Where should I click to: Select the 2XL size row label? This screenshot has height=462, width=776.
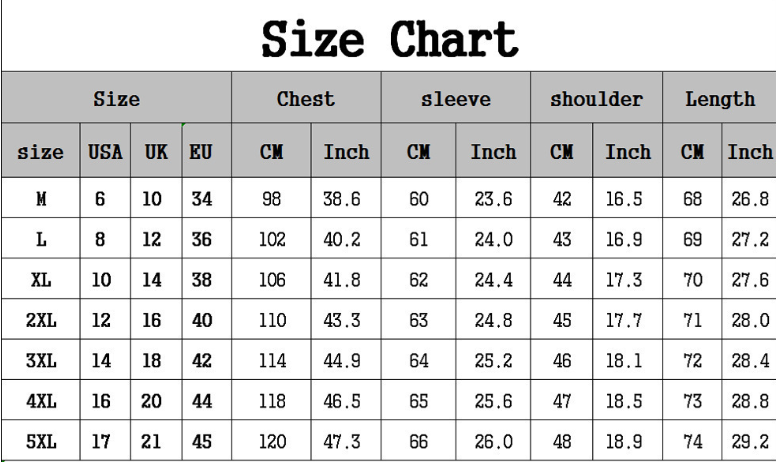(x=42, y=319)
